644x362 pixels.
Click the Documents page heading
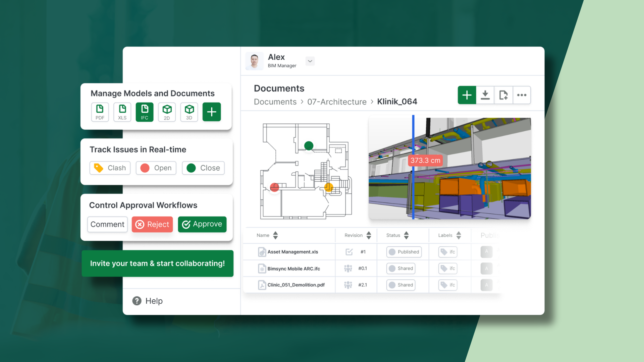[279, 88]
